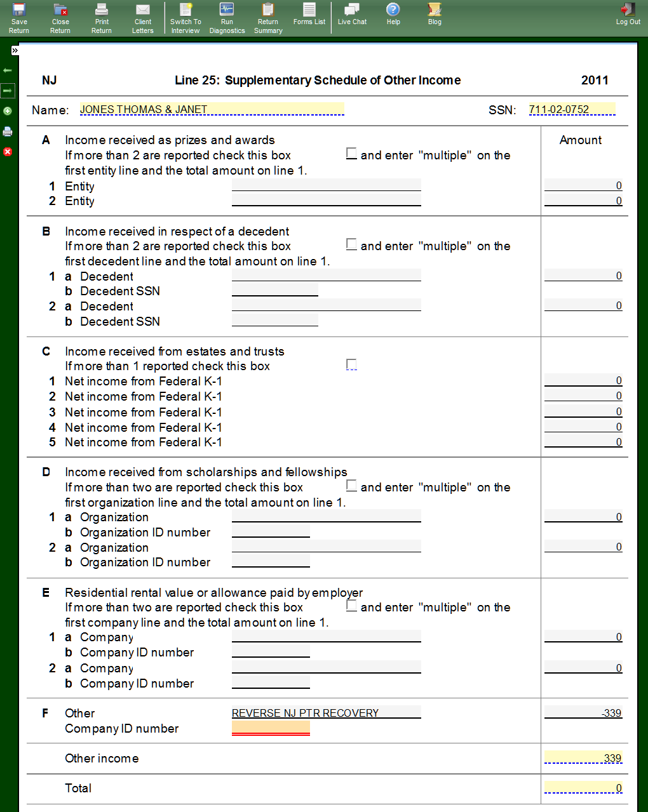Open the Help menu item
Viewport: 648px width, 812px height.
click(393, 14)
